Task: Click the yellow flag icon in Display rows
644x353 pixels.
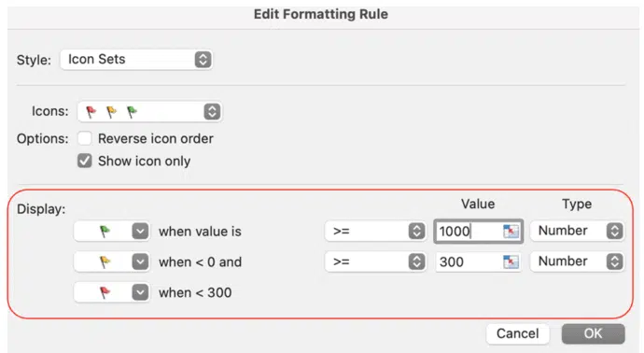Action: click(x=105, y=261)
